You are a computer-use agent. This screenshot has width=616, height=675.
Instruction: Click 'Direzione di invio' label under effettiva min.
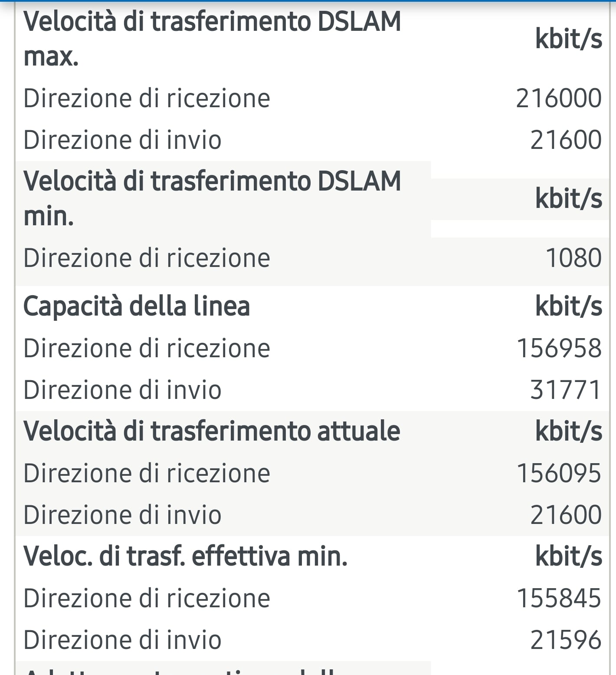pos(122,640)
